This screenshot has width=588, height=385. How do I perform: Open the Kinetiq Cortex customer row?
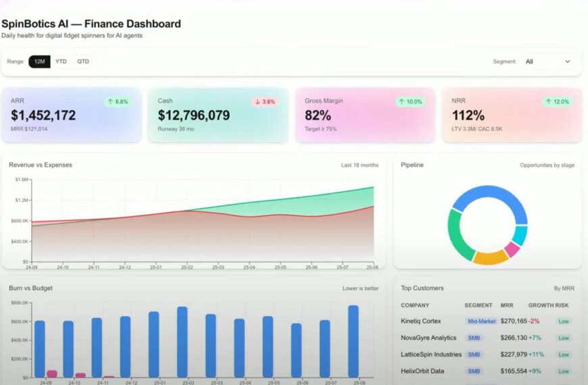pos(421,322)
